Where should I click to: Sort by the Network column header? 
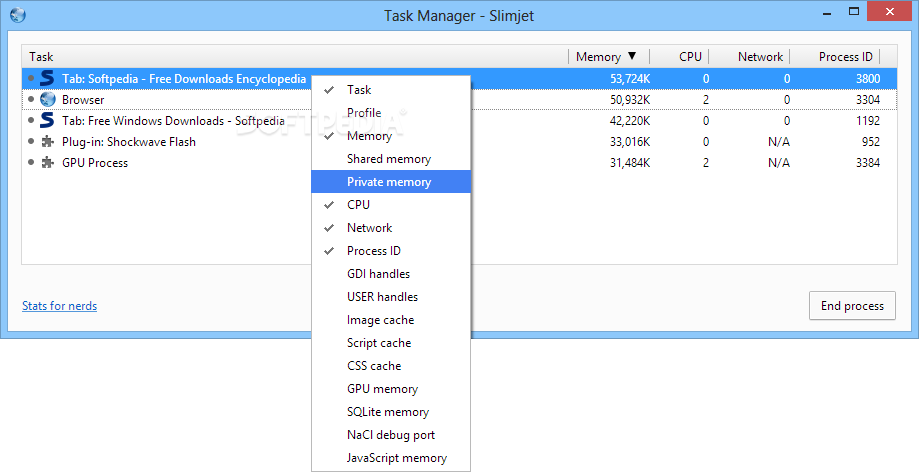[750, 56]
